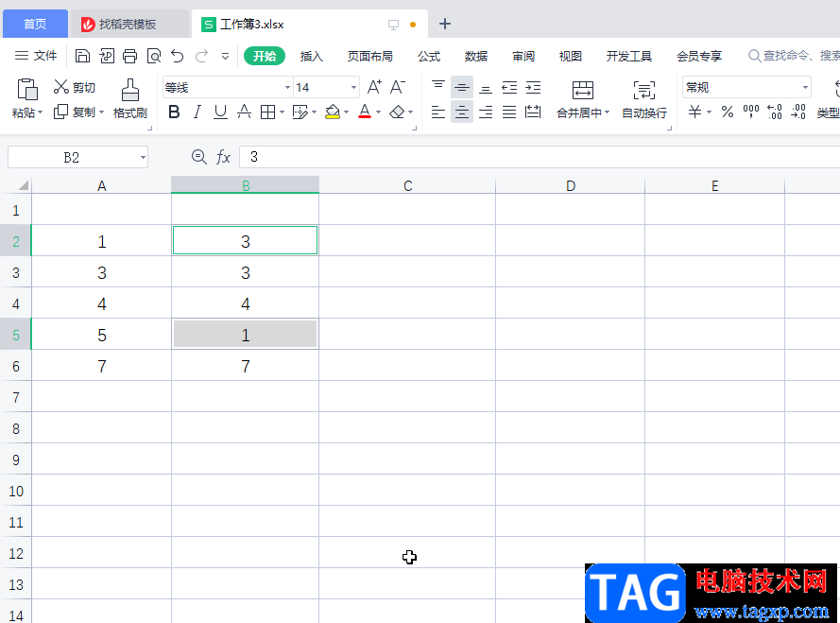Open Print Preview icon
Screen dimensions: 840x623
point(154,56)
